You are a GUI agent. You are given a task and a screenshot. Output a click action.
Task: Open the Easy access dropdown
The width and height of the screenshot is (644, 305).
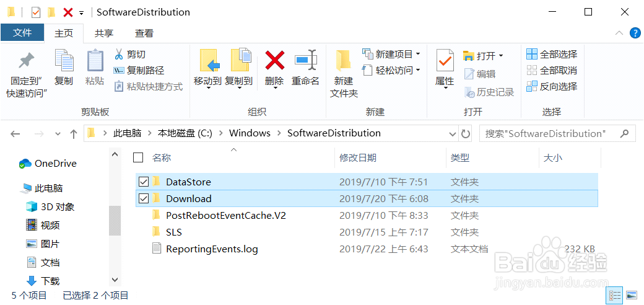pyautogui.click(x=391, y=70)
